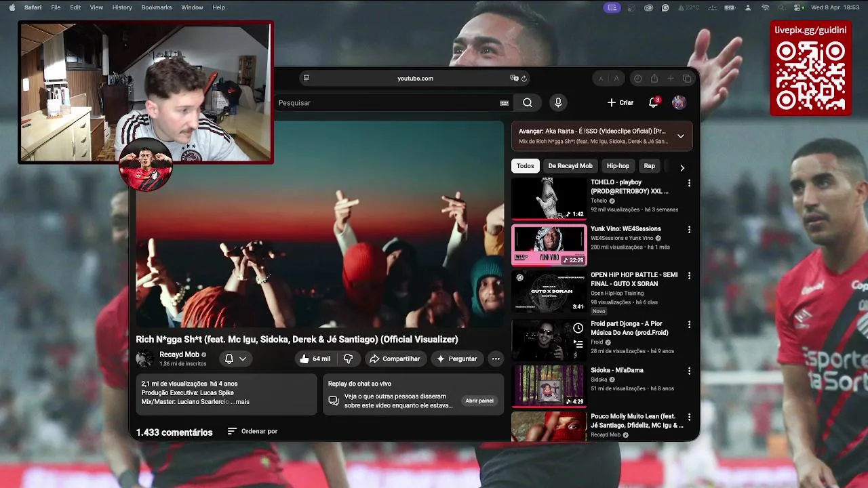
Task: Click the translate icon in address bar
Action: coord(514,79)
